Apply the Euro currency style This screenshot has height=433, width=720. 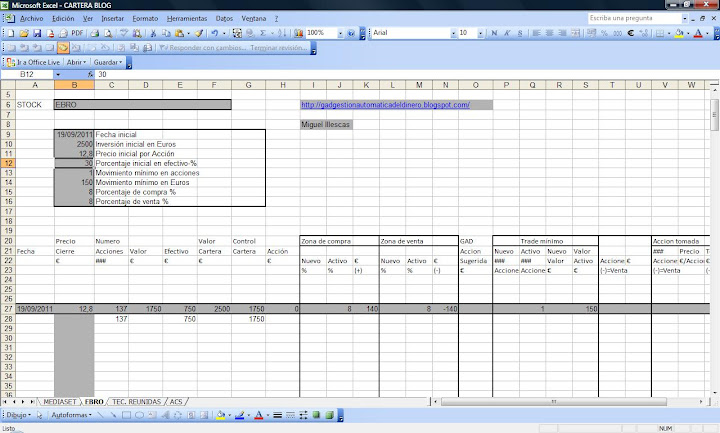631,33
